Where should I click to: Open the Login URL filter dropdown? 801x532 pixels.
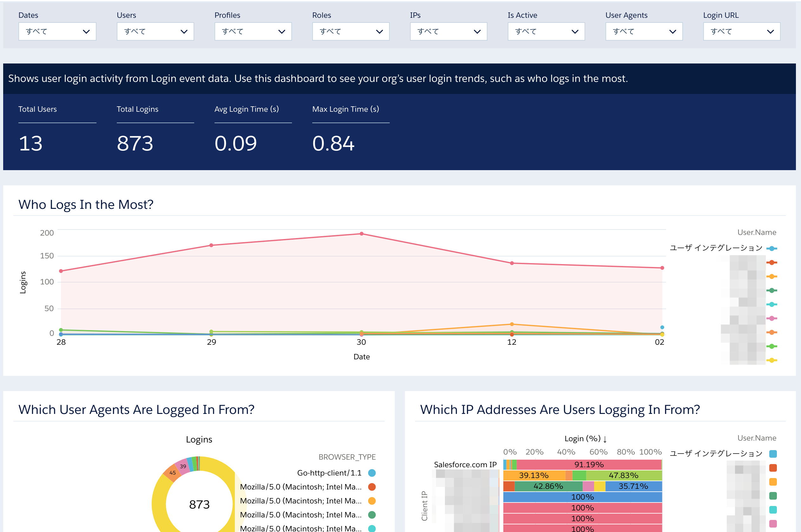tap(742, 31)
